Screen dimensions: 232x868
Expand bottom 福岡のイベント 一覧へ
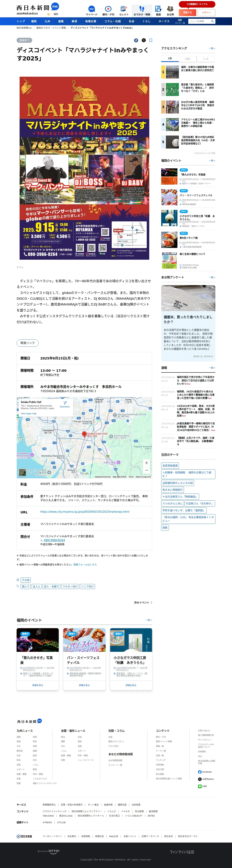[149, 620]
